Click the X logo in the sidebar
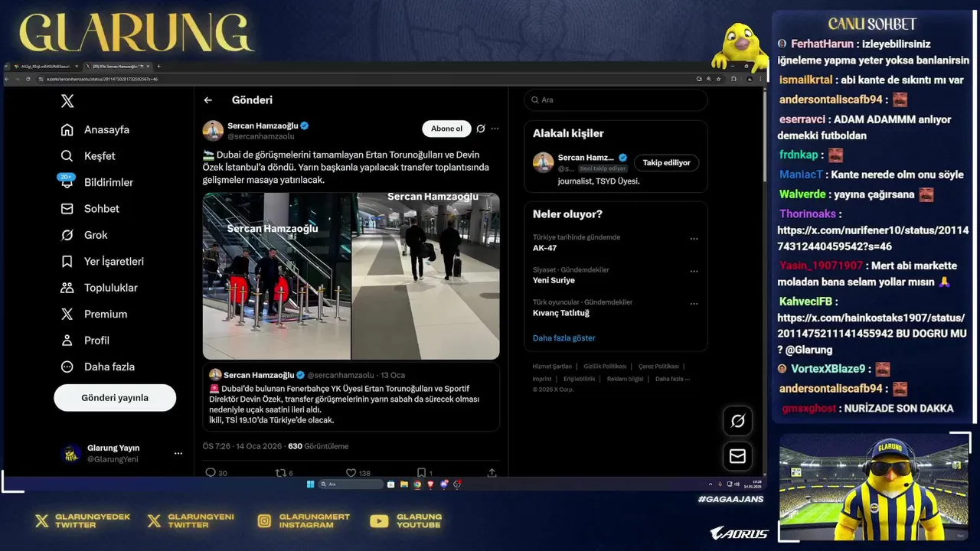This screenshot has height=551, width=980. (x=67, y=101)
